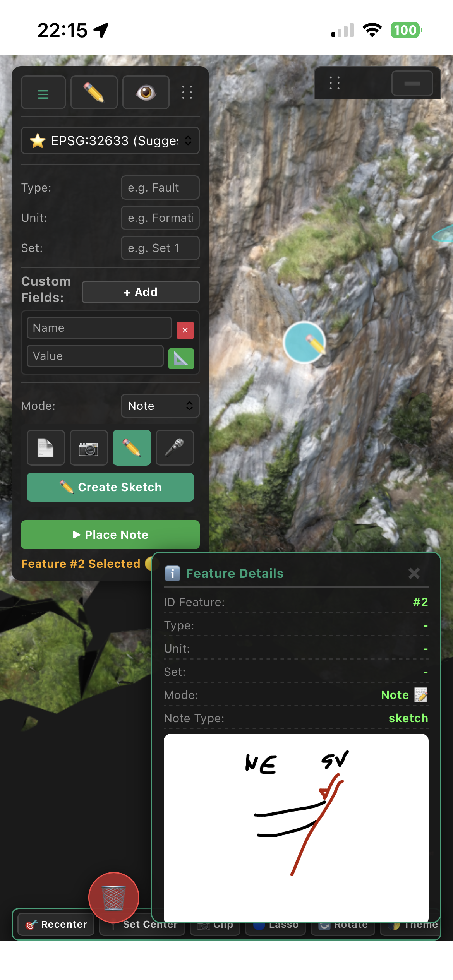Viewport: 453px width, 980px height.
Task: Tap Recenter in bottom toolbar
Action: click(57, 924)
